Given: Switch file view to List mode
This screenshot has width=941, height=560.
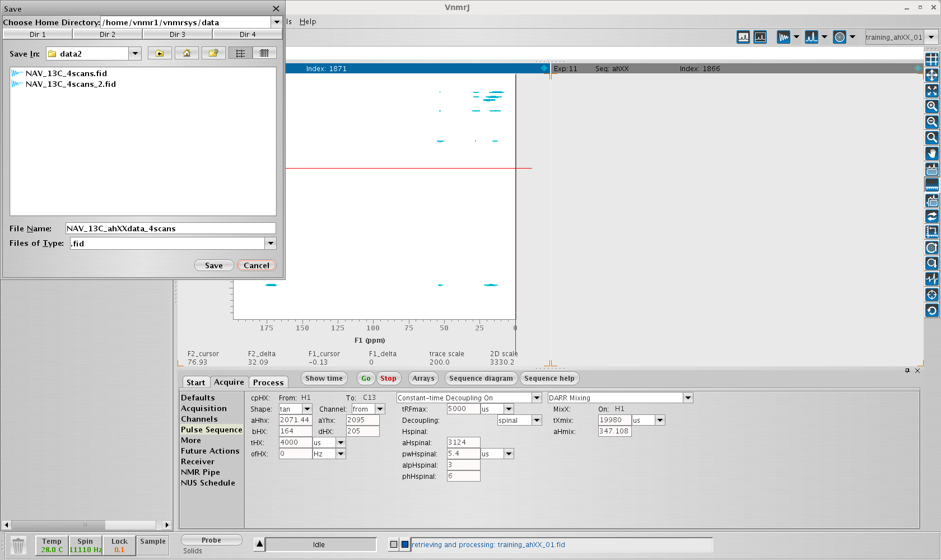Looking at the screenshot, I should click(240, 53).
